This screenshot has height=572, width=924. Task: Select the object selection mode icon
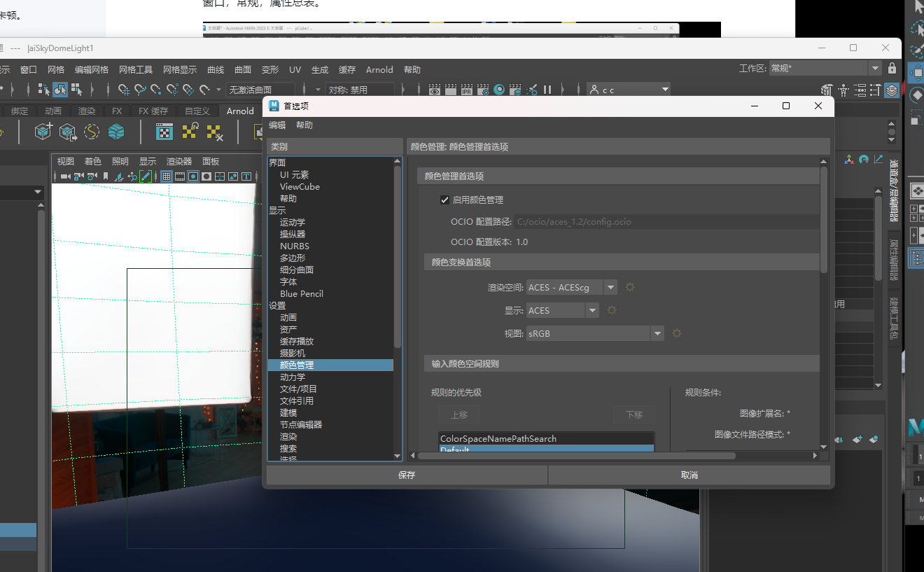click(60, 90)
